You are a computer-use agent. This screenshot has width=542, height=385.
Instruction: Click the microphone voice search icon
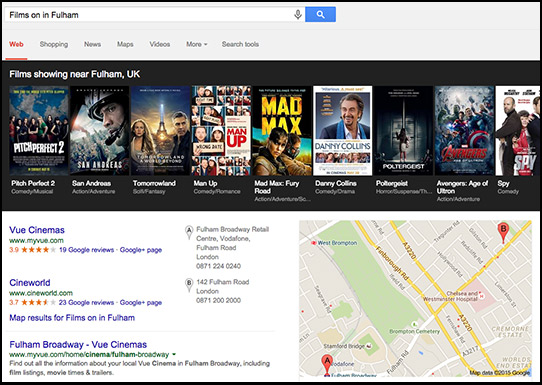pos(298,15)
